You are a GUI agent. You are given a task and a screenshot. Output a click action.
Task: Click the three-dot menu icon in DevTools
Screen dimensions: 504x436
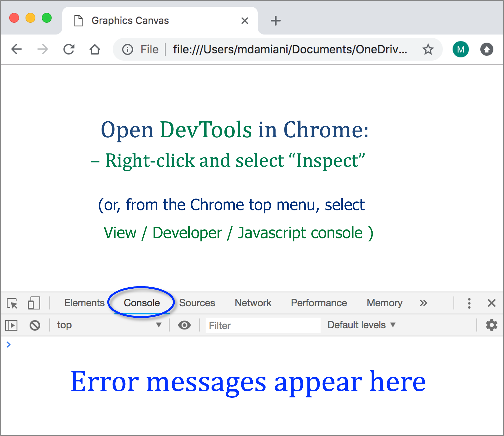coord(469,302)
